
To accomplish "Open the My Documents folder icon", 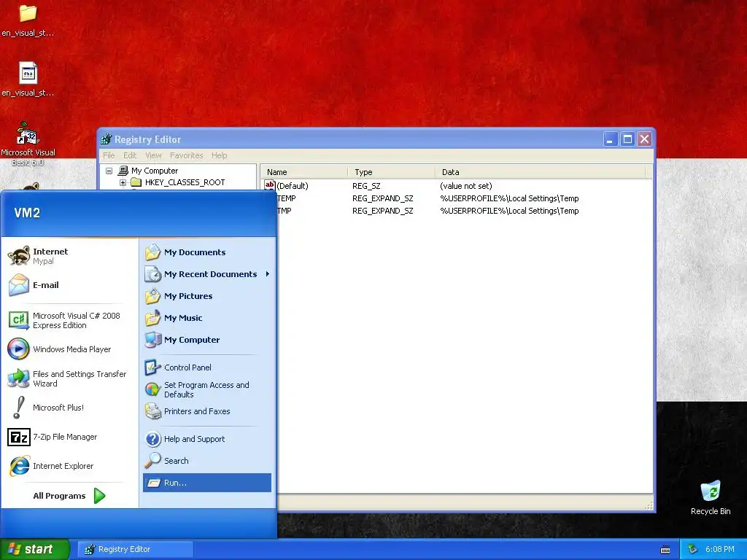I will point(153,252).
